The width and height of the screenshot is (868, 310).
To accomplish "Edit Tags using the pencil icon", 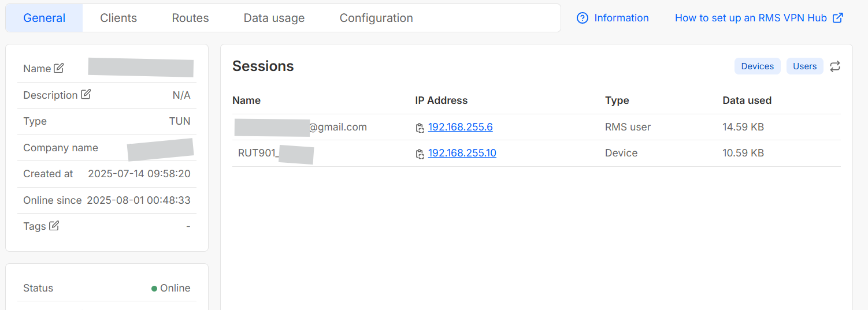I will [x=54, y=226].
